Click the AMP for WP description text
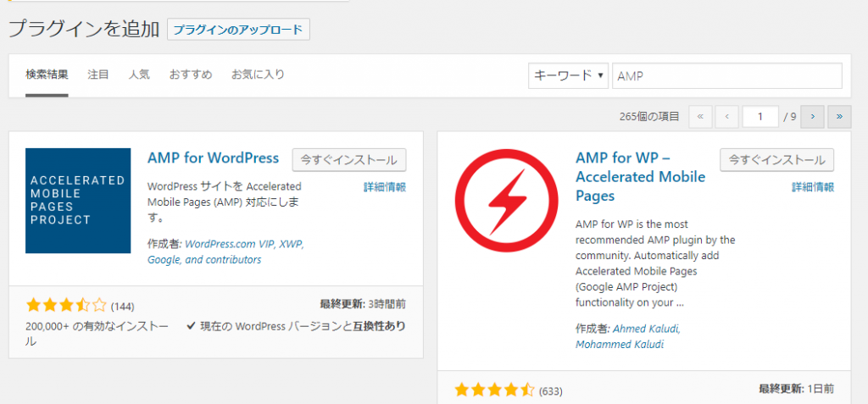 click(x=655, y=263)
